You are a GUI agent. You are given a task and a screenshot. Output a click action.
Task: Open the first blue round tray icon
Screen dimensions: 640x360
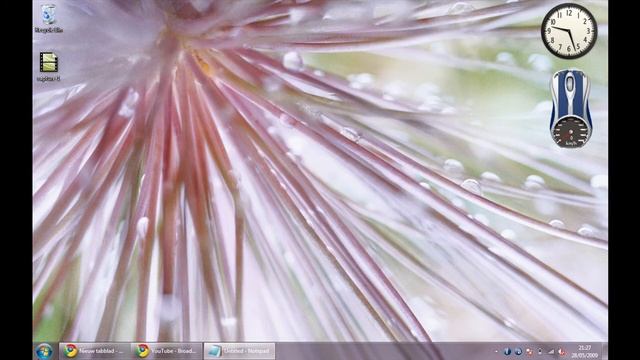pyautogui.click(x=507, y=351)
